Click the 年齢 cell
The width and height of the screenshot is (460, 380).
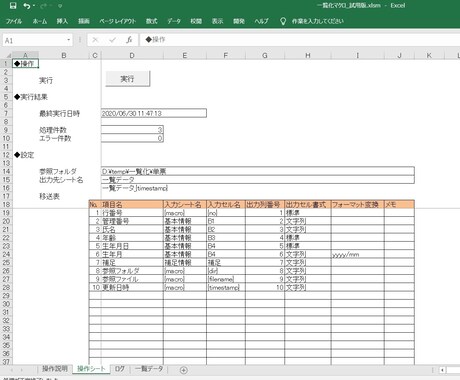(132, 238)
